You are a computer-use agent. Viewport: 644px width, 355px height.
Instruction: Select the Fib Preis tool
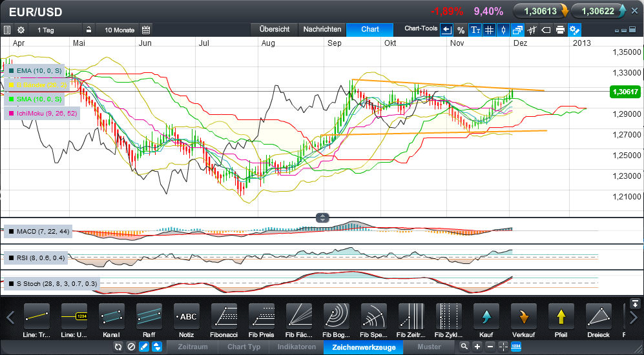click(262, 317)
